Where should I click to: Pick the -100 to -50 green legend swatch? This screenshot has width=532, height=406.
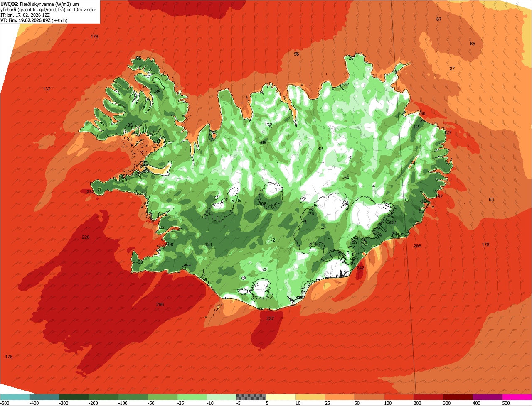tap(133, 397)
